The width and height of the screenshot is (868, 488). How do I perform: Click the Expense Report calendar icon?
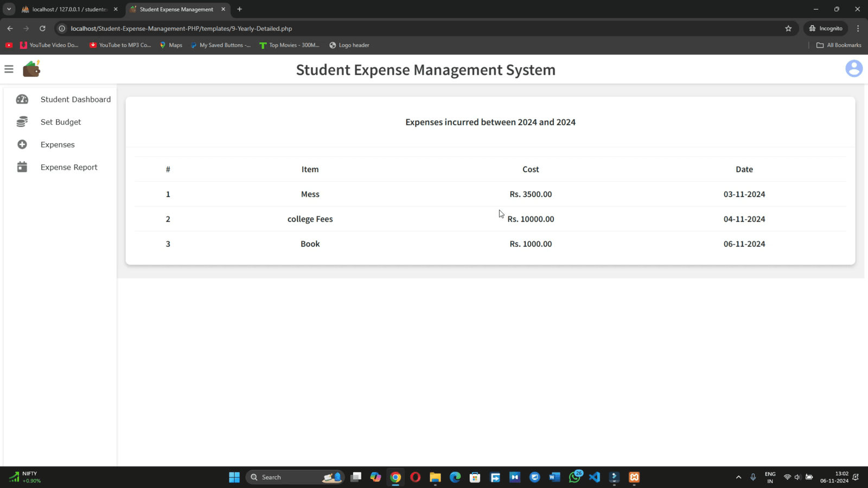(x=22, y=167)
